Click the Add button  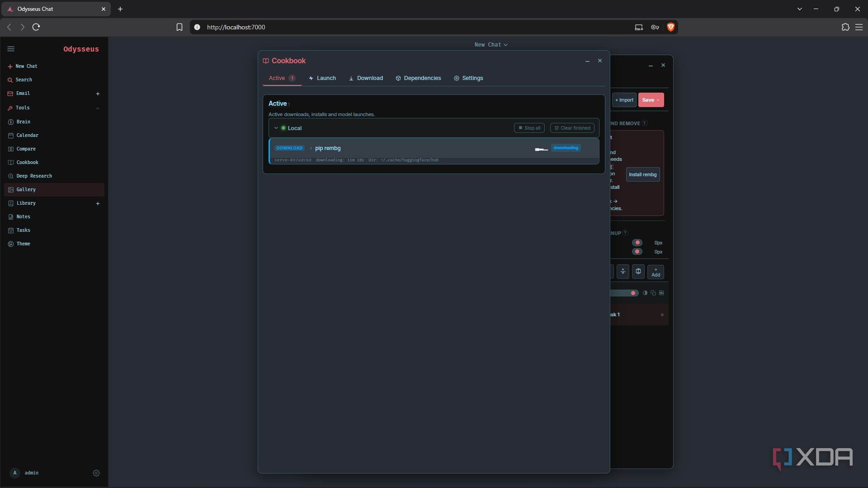(x=656, y=272)
